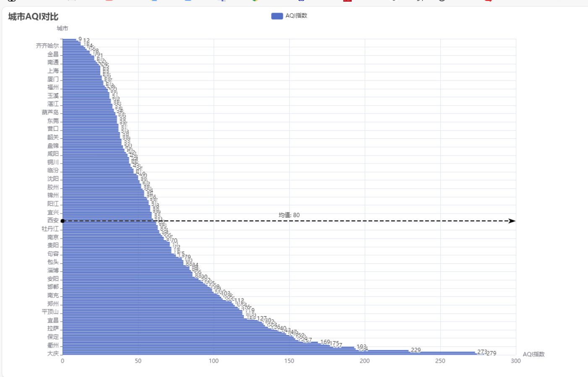
Task: Select the 葫芦岛 city label
Action: click(x=50, y=112)
